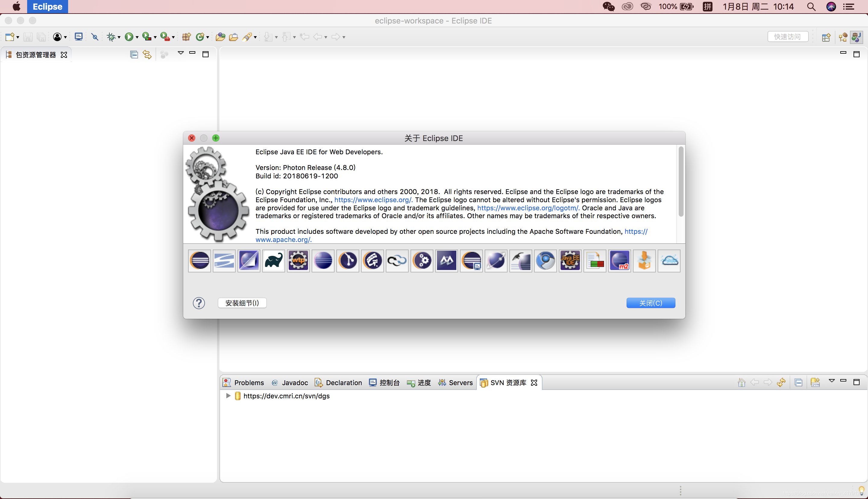Screen dimensions: 868x499
Task: Switch to the Problems tab
Action: (244, 382)
